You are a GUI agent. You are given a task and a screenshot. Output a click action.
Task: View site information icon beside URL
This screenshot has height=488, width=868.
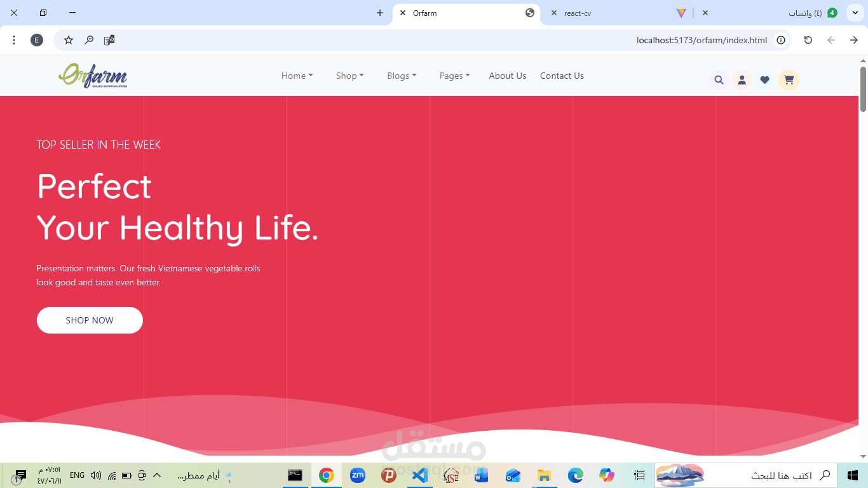(x=781, y=40)
